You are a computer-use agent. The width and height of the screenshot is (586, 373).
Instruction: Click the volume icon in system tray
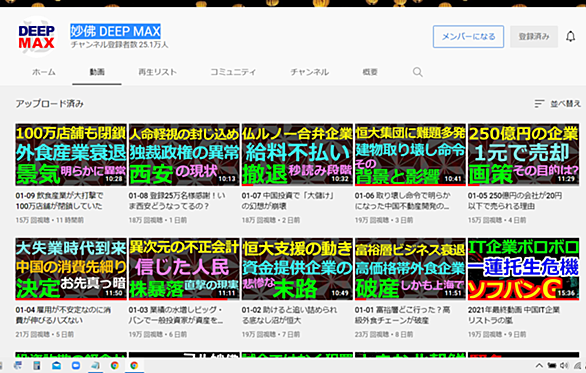coord(564,365)
